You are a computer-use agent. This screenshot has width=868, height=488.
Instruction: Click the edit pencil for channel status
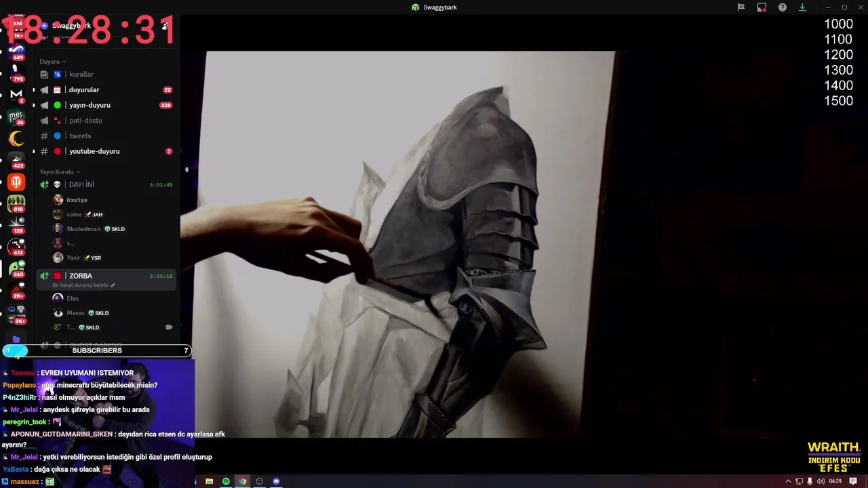click(x=113, y=285)
